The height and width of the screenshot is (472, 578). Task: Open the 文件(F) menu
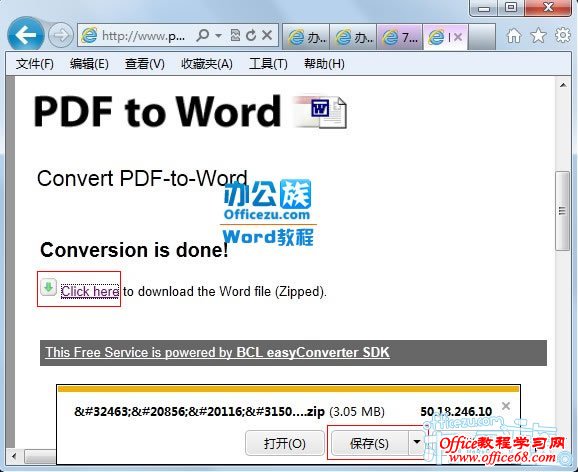35,64
